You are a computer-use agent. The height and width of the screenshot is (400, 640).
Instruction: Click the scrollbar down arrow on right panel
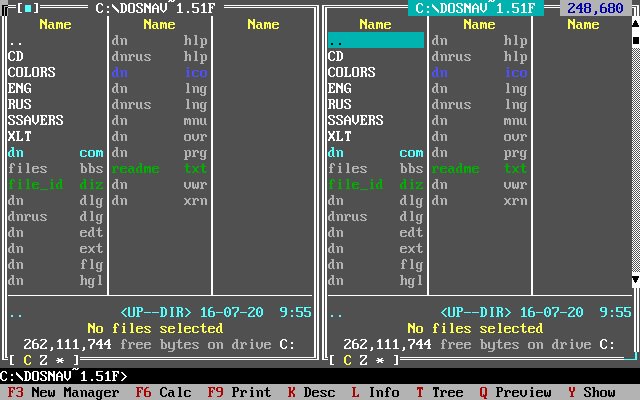(636, 280)
